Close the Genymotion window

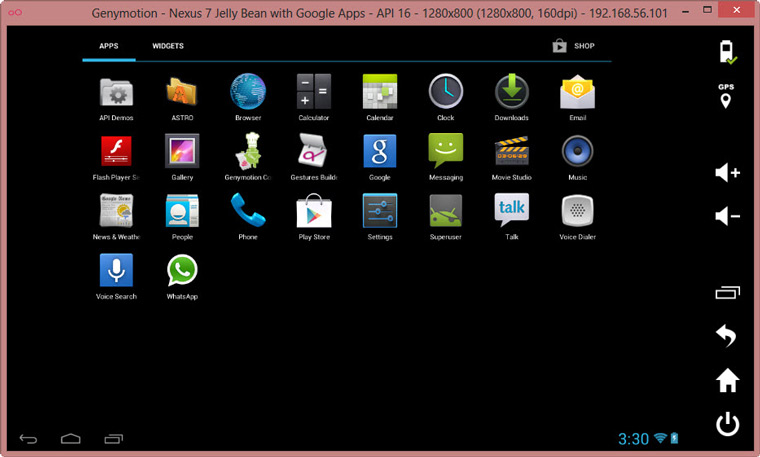tap(737, 10)
